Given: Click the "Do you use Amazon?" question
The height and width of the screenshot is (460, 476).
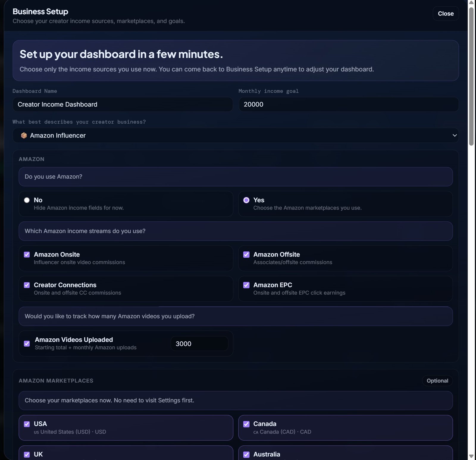Looking at the screenshot, I should [54, 177].
